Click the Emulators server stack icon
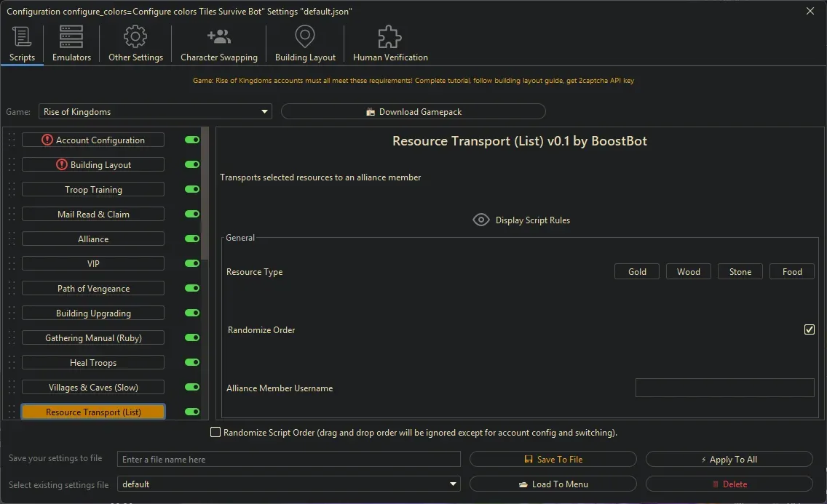827x504 pixels. [71, 35]
